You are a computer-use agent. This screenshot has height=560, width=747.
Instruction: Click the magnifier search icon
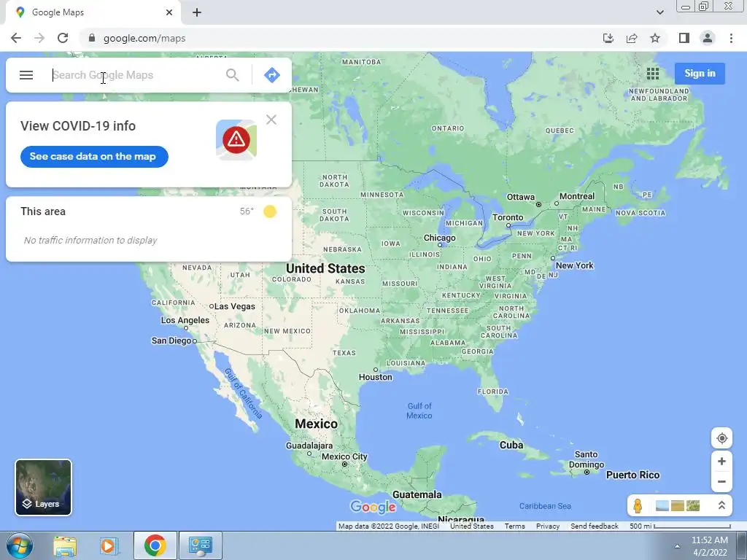pyautogui.click(x=233, y=75)
